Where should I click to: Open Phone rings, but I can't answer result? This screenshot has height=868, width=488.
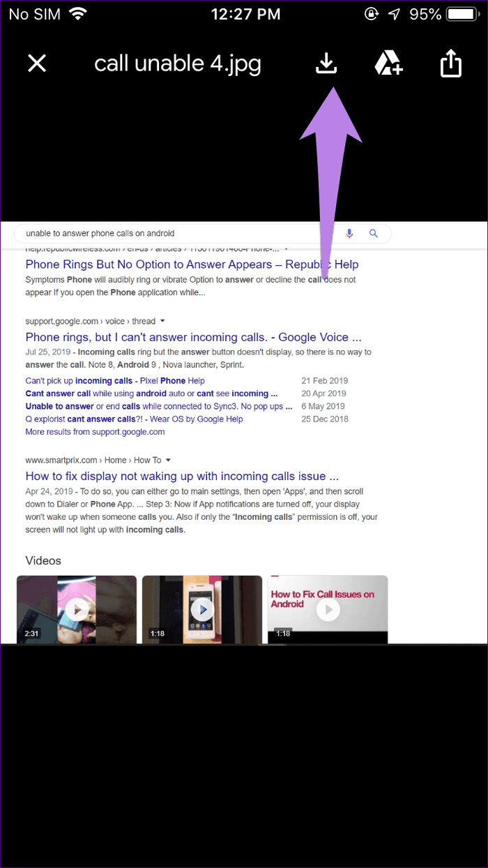pos(193,337)
